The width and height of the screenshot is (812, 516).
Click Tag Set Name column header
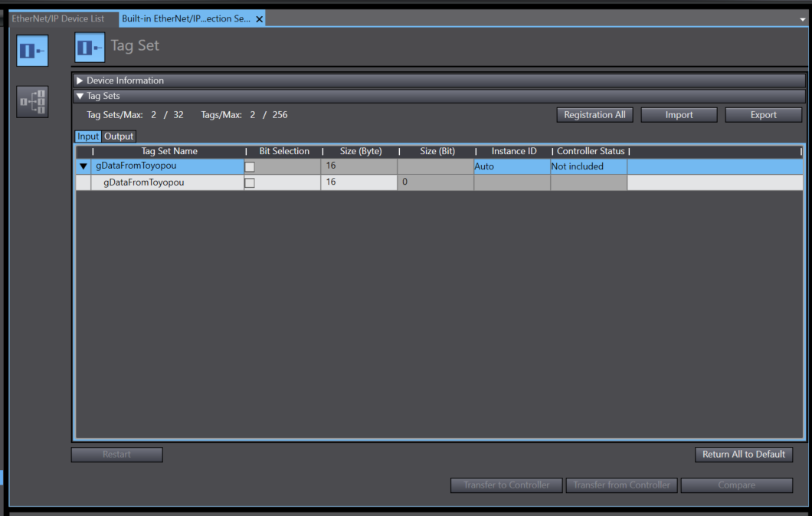(169, 151)
